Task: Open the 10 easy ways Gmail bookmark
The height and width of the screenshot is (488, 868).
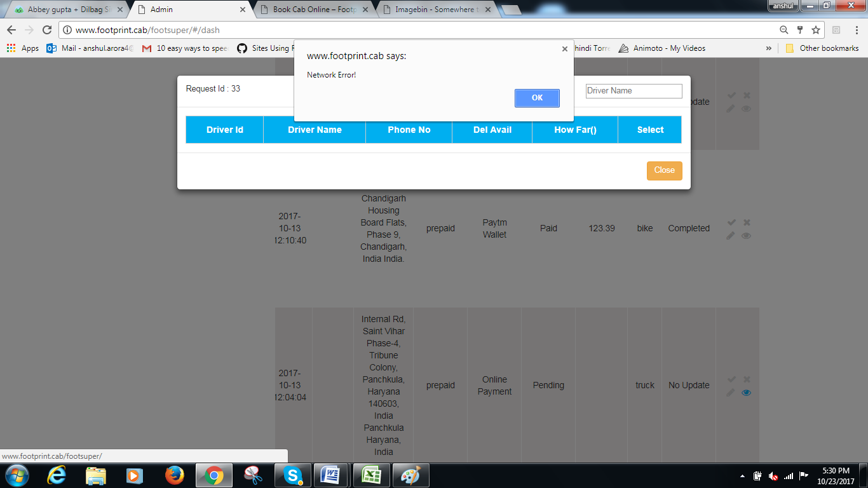Action: (x=185, y=48)
